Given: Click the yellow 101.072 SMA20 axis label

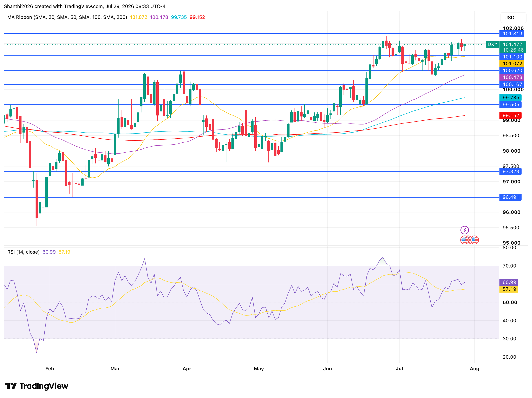Looking at the screenshot, I should 512,64.
